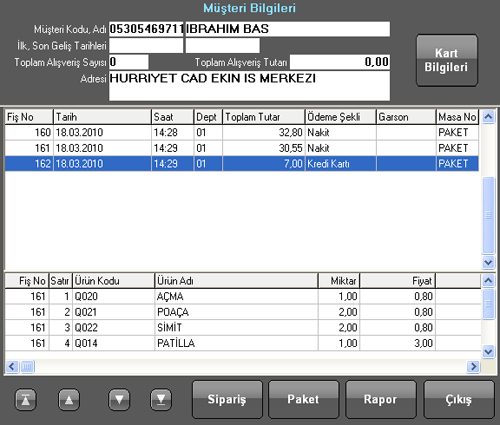Move to next record with down arrow icon
The height and width of the screenshot is (425, 500).
(119, 399)
